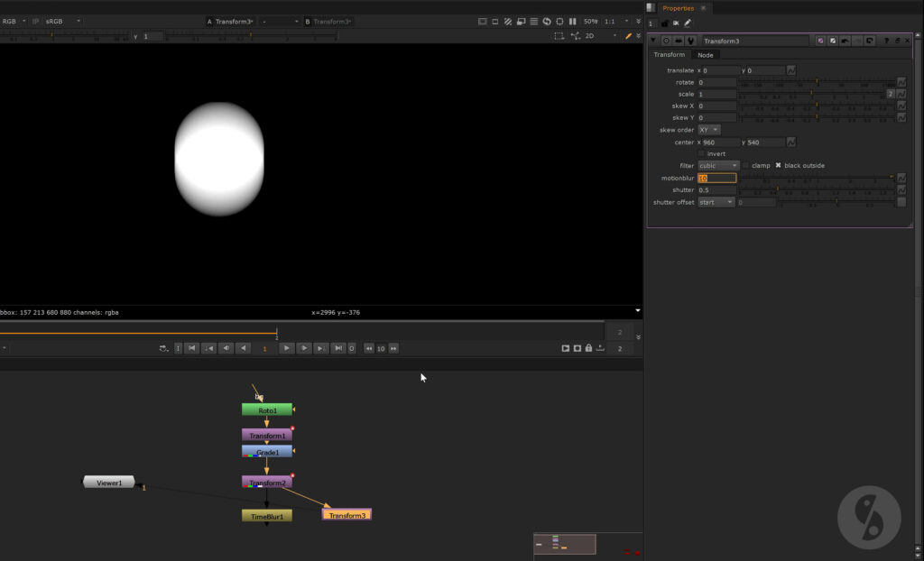Viewport: 924px width, 561px height.
Task: Toggle the clipping warning viewer icon
Action: tap(483, 22)
